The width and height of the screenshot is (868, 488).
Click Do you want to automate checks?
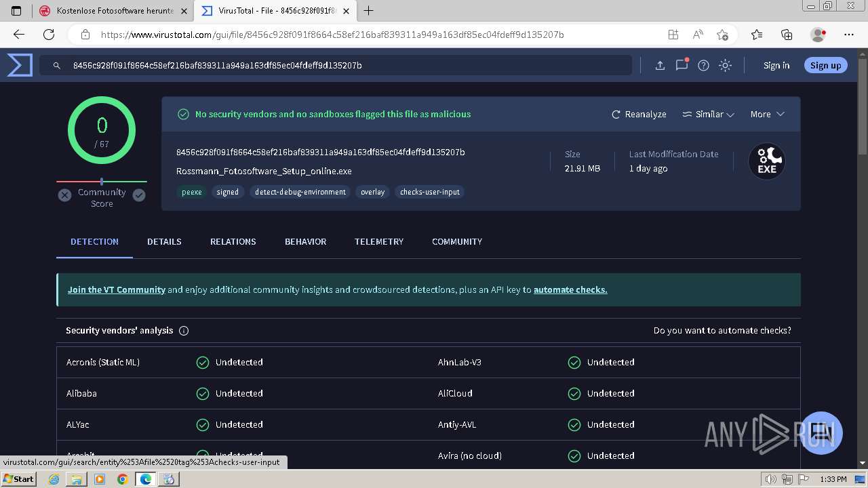tap(722, 331)
